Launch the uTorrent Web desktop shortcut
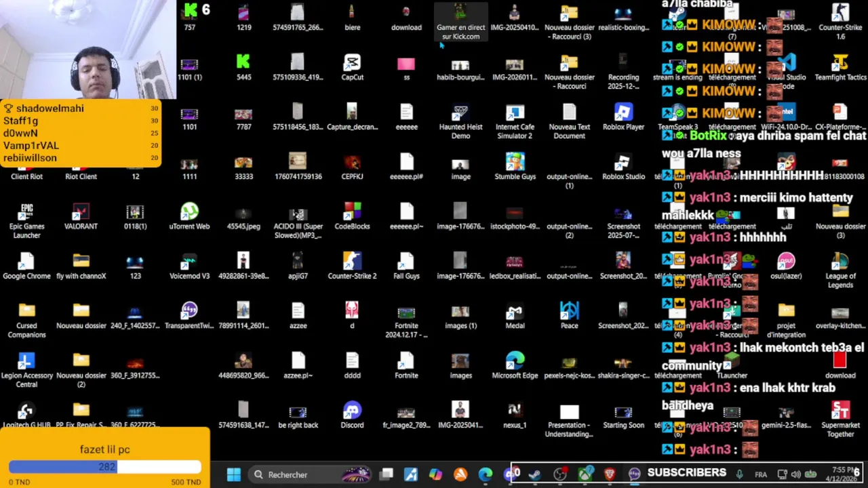This screenshot has width=868, height=488. click(x=189, y=217)
